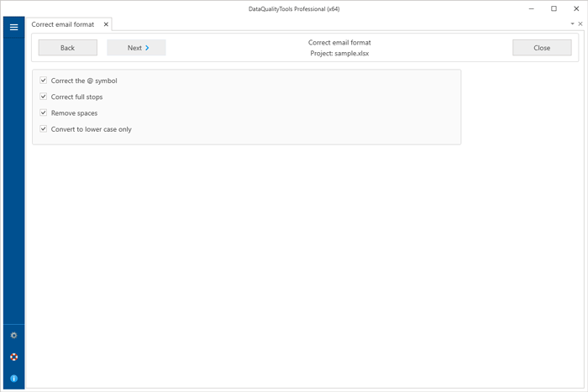Uncheck Correct full stops
This screenshot has height=392, width=588.
pos(44,97)
